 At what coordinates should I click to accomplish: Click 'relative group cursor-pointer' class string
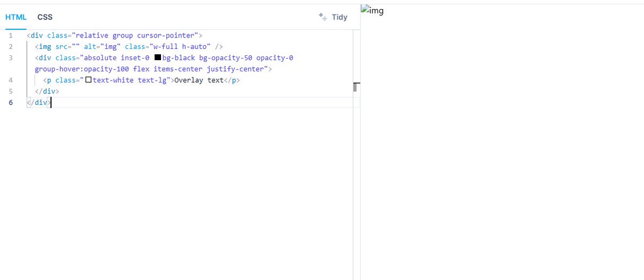pos(134,35)
